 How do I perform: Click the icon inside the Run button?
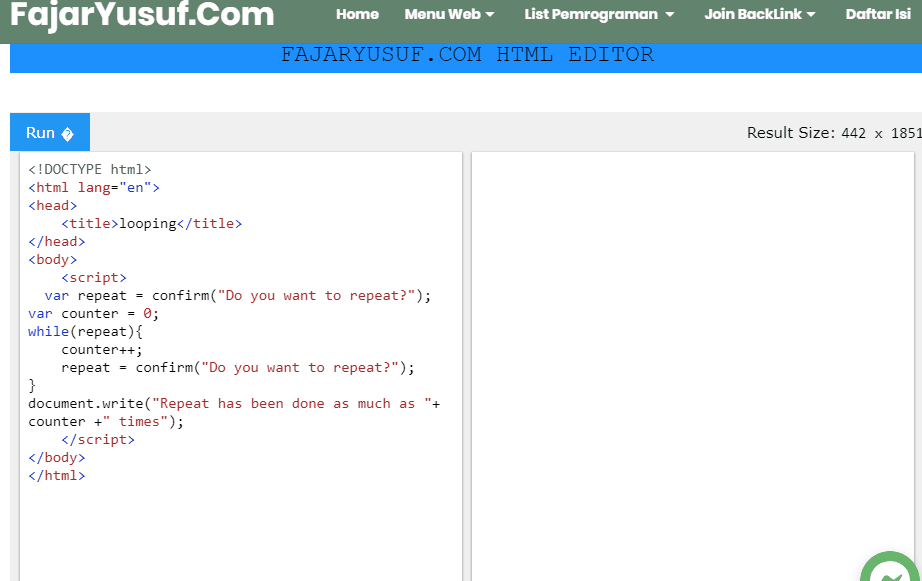tap(68, 134)
